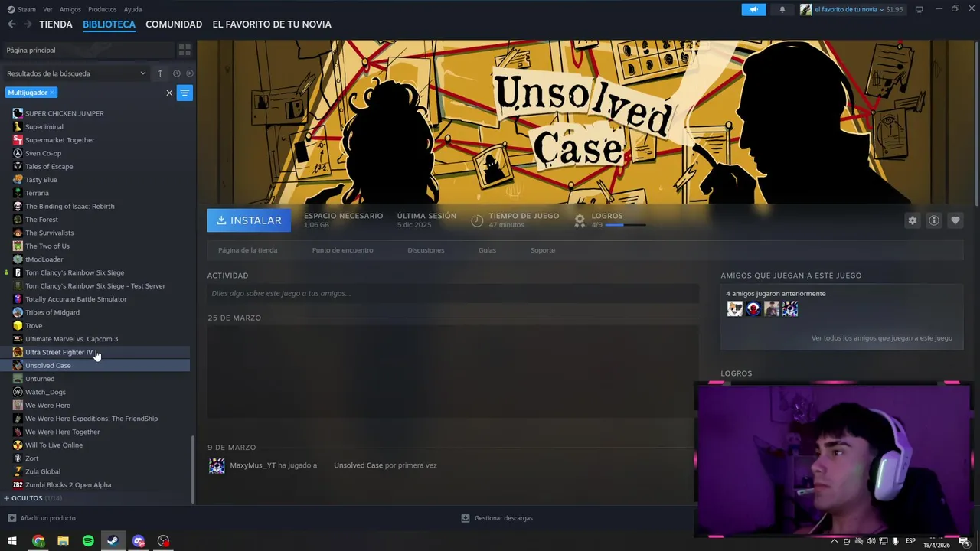Select Zumbi Blocks 2 Open Alpha
This screenshot has height=551, width=980.
[x=68, y=484]
